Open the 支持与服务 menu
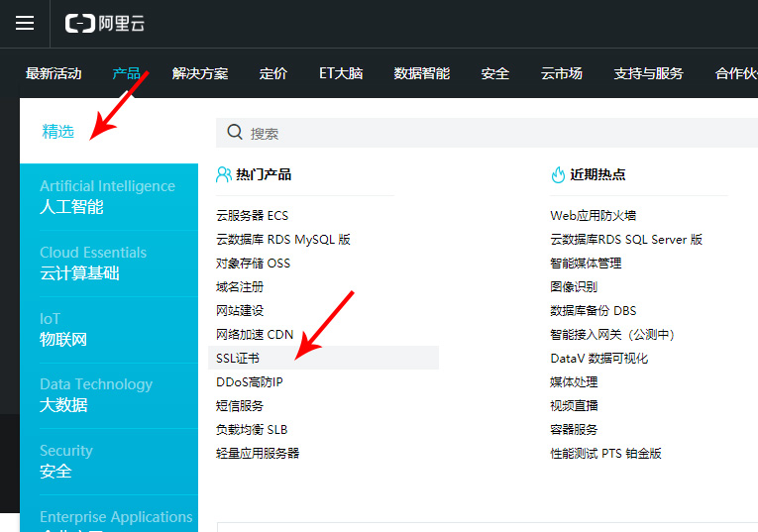758x532 pixels. (649, 73)
